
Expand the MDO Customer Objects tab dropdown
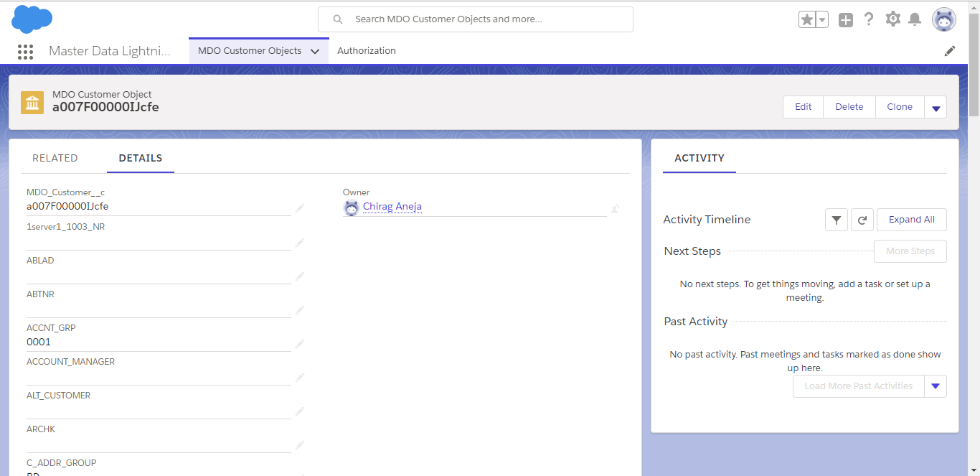(314, 50)
